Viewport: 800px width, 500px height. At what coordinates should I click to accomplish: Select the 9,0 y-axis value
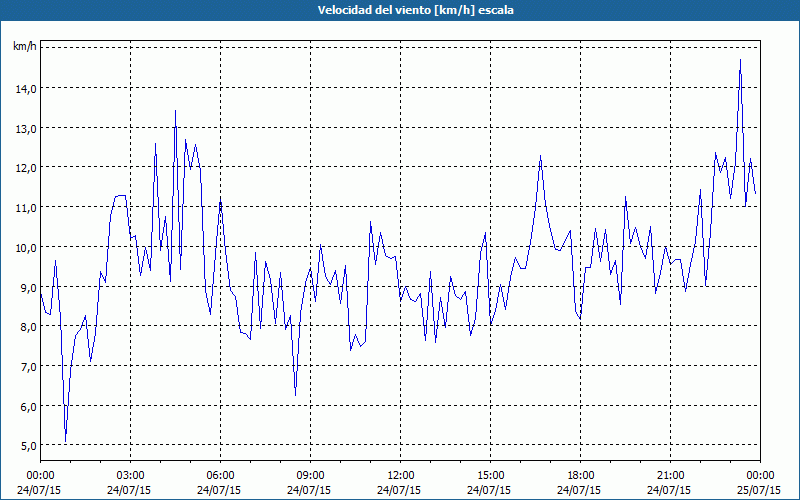pyautogui.click(x=28, y=287)
